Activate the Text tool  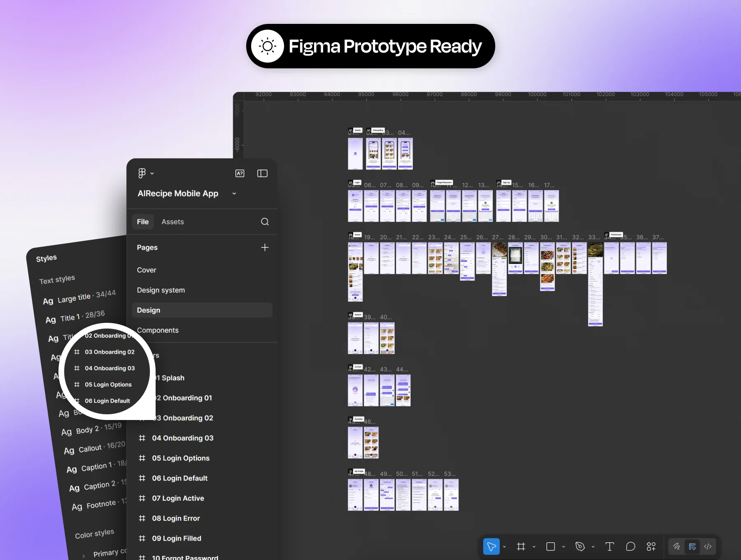tap(610, 546)
